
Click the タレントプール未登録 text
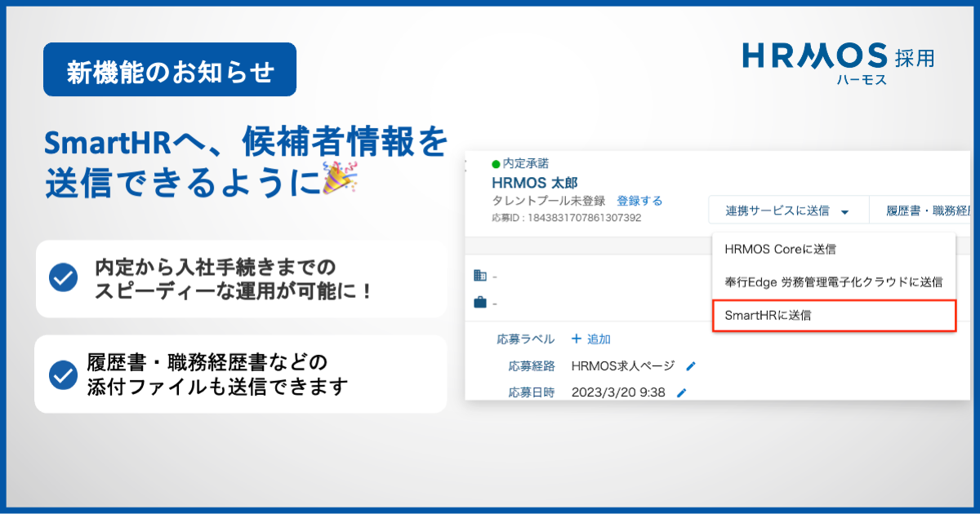pyautogui.click(x=550, y=201)
